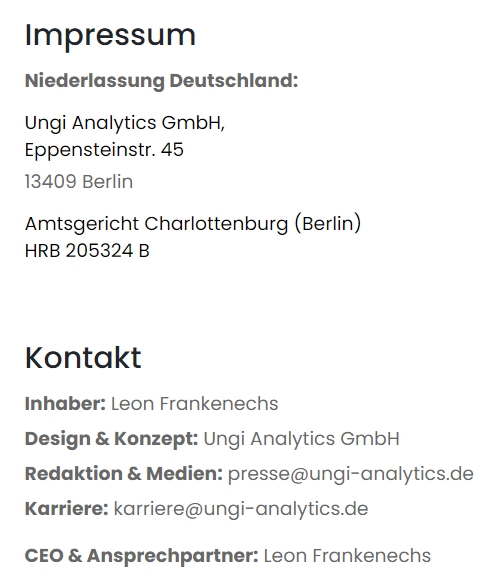483x577 pixels.
Task: Click the street address Eppensteinstr. 45
Action: pos(104,150)
